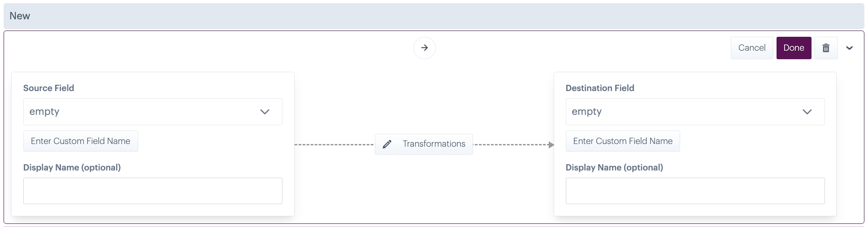This screenshot has height=227, width=868.
Task: Delete the mapping with the trash icon
Action: (x=826, y=48)
